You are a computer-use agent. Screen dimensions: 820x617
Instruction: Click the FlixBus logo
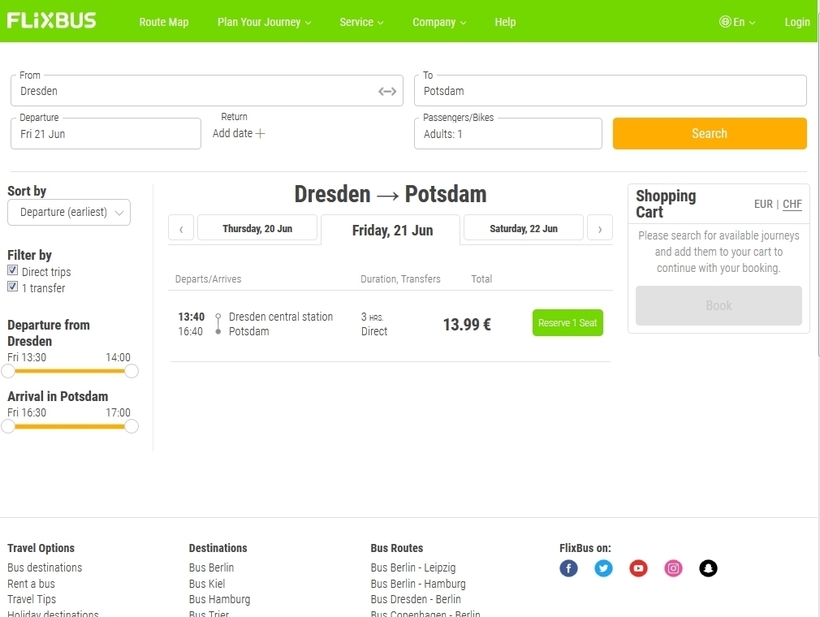[x=51, y=21]
